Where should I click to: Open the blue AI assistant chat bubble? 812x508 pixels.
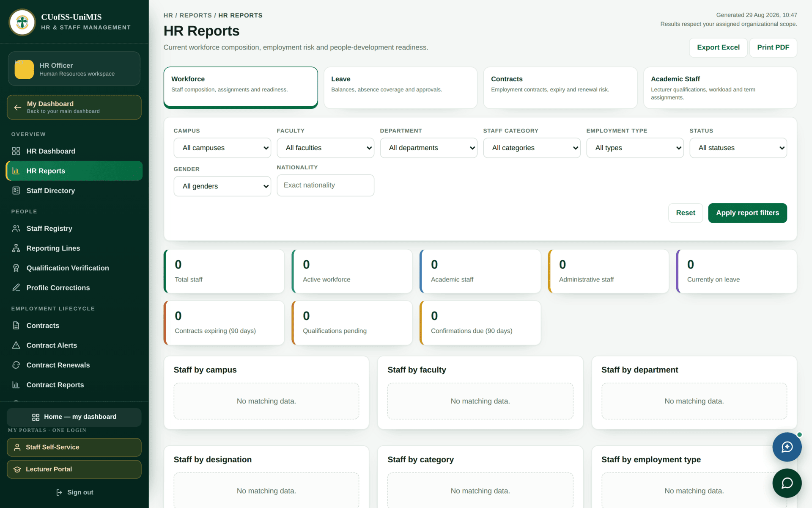pos(787,447)
